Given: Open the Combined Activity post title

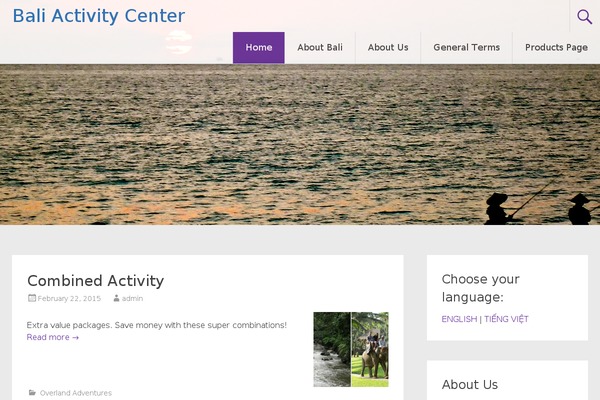Looking at the screenshot, I should (x=96, y=281).
